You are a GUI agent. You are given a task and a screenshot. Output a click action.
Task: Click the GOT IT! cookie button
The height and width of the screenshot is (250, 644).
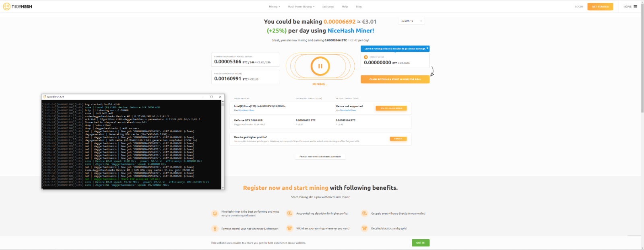coord(421,243)
